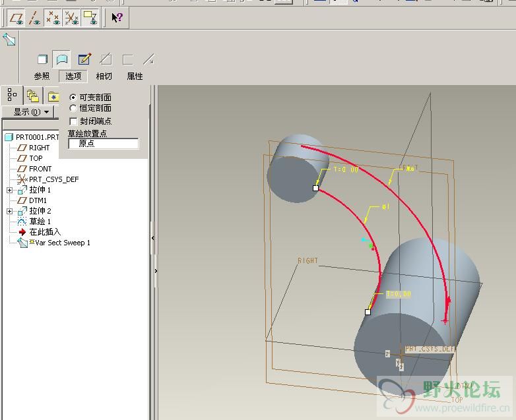516x420 pixels.
Task: Select PRT0001.PRT in model tree
Action: point(32,137)
